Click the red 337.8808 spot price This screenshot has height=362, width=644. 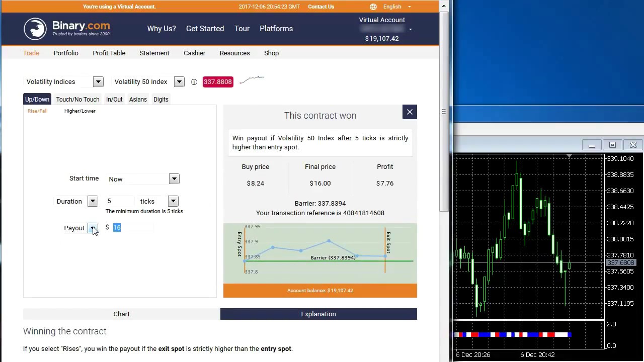pos(218,82)
